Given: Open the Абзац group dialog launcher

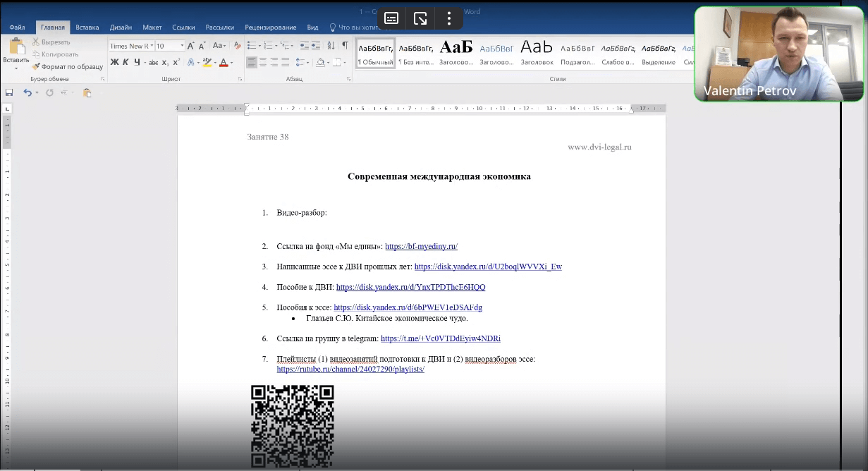Looking at the screenshot, I should tap(348, 80).
